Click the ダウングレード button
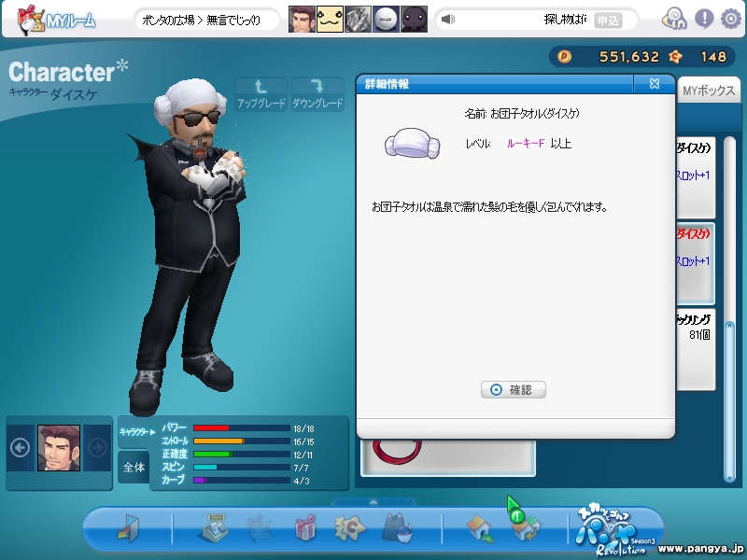 317,94
